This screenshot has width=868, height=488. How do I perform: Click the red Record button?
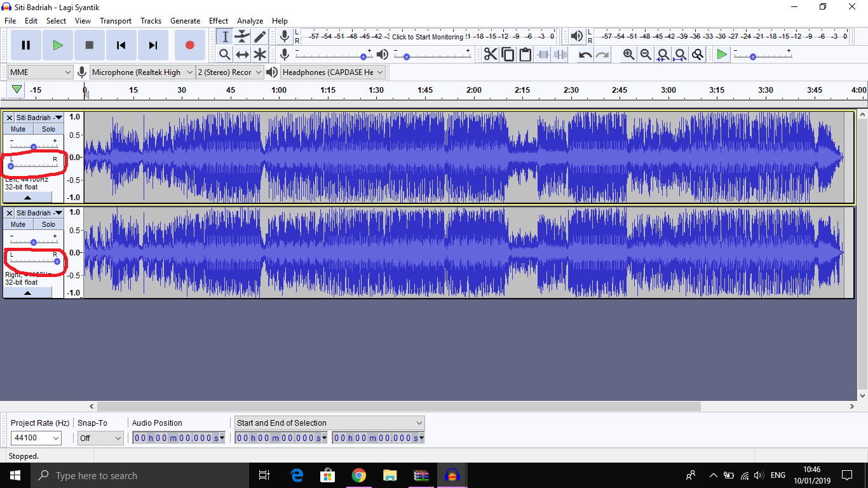click(x=189, y=45)
